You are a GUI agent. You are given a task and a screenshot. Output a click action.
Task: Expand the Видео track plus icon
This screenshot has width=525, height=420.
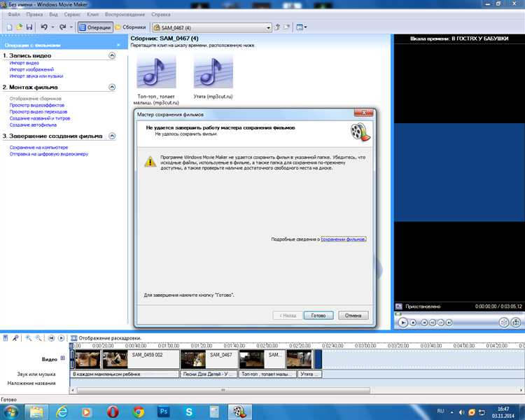tap(62, 358)
